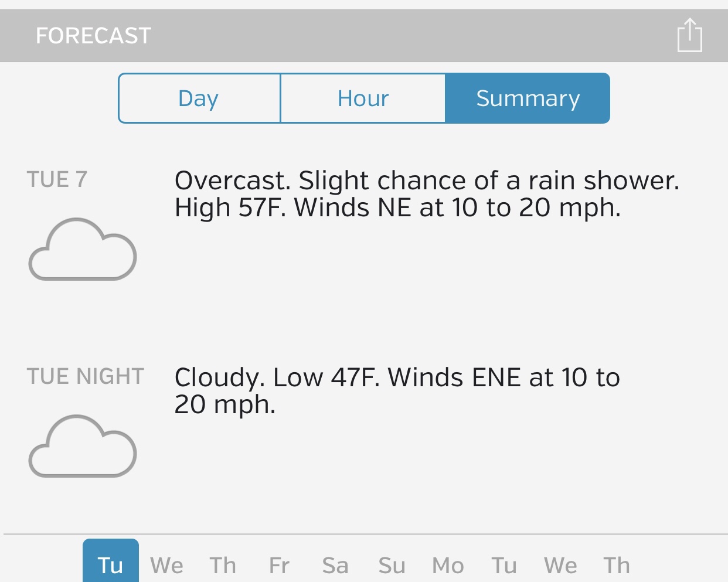Select the highlighted Tu day button
Viewport: 728px width, 582px height.
point(111,564)
